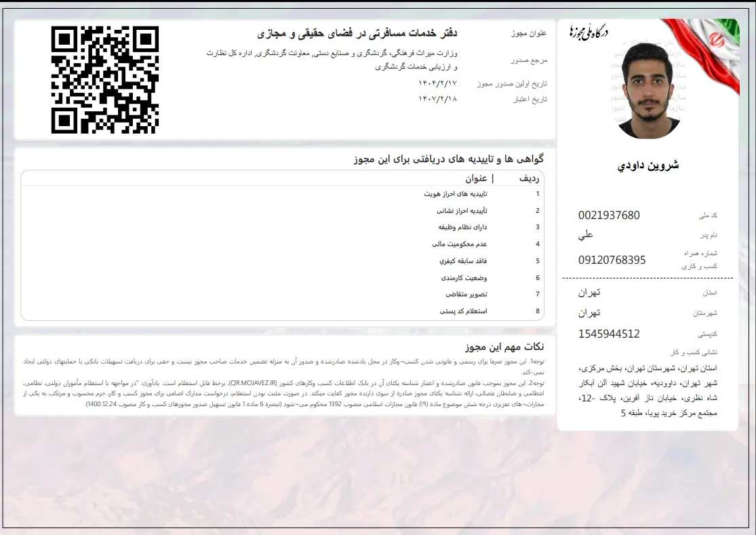Click the استان label
Screen dimensions: 756x535
[710, 292]
